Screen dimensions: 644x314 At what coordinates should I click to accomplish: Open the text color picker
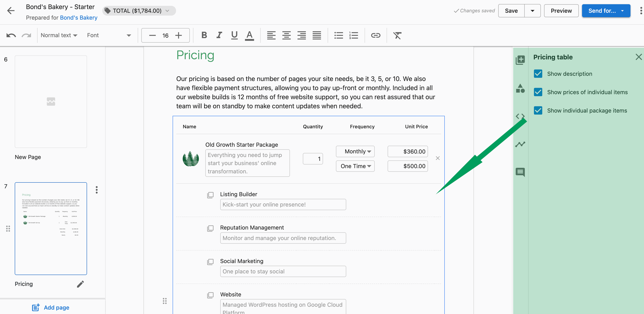tap(249, 35)
